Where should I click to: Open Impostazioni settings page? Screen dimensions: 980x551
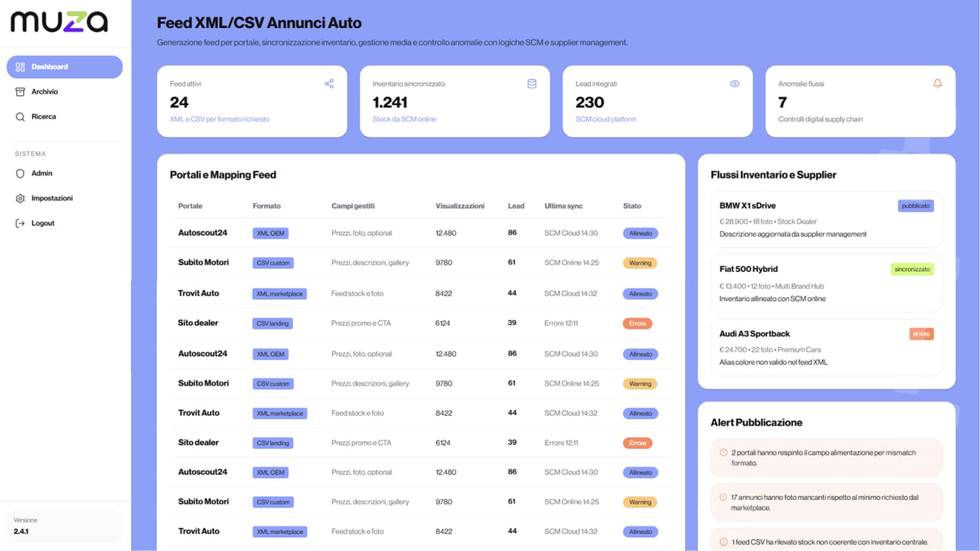click(x=65, y=198)
